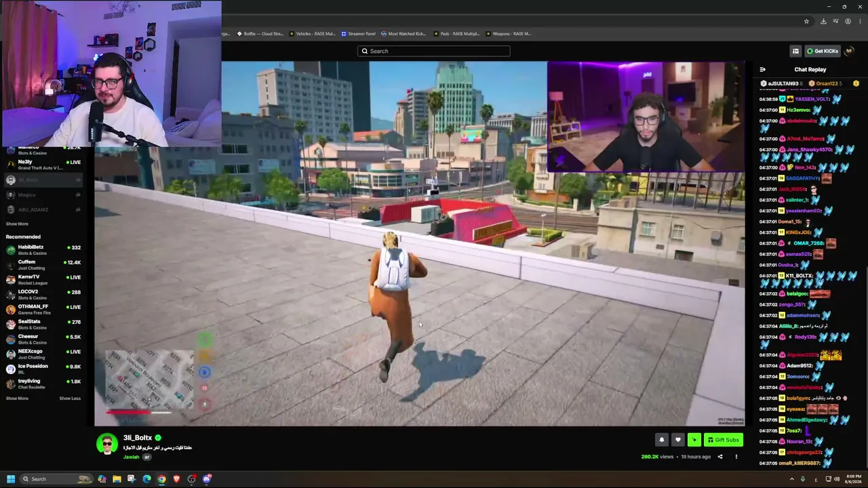Click the SAGDAFATHY username in chat
868x488 pixels.
click(802, 178)
